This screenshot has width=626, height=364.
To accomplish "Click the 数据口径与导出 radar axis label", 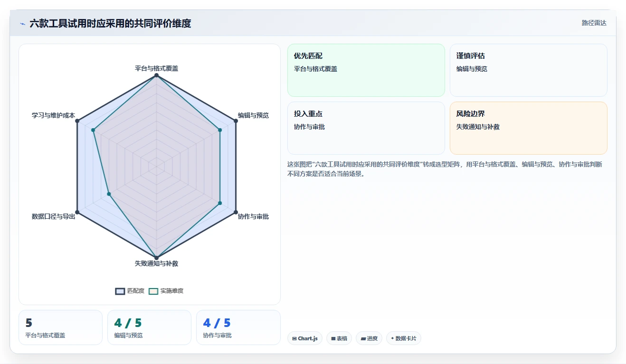I will coord(53,216).
